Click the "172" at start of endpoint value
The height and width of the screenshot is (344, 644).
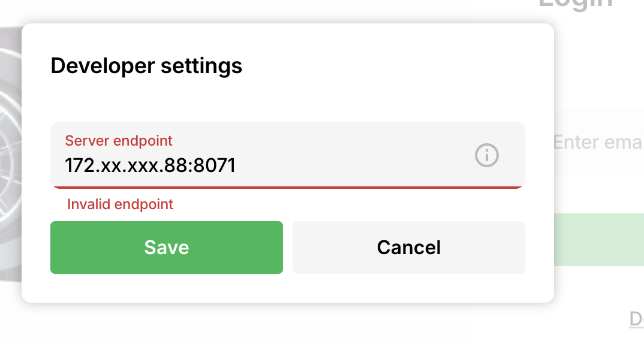pos(77,164)
